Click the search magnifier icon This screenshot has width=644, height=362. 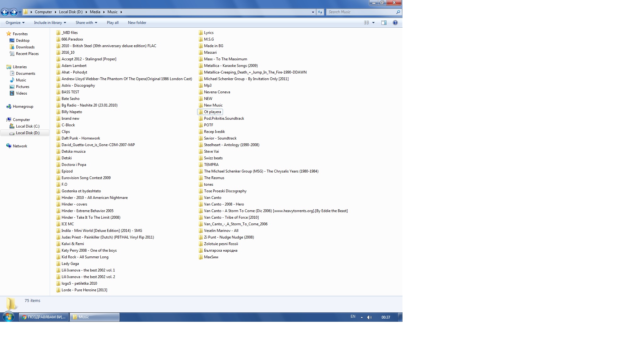(398, 12)
